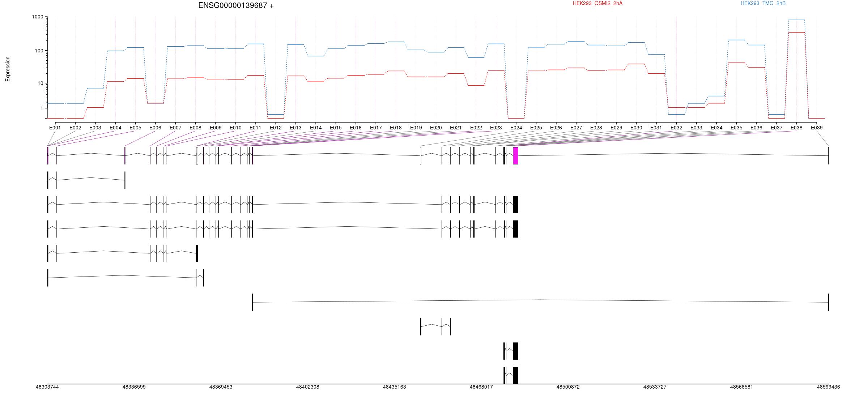Click the black terminal exon of the third transcript
The height and width of the screenshot is (394, 868).
[x=515, y=204]
